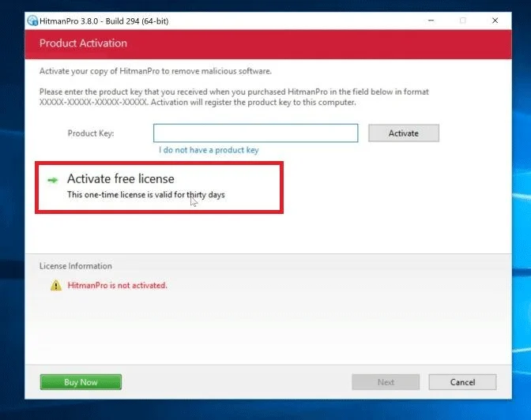Image resolution: width=531 pixels, height=420 pixels.
Task: Click the 'License Information' heading
Action: (x=76, y=266)
